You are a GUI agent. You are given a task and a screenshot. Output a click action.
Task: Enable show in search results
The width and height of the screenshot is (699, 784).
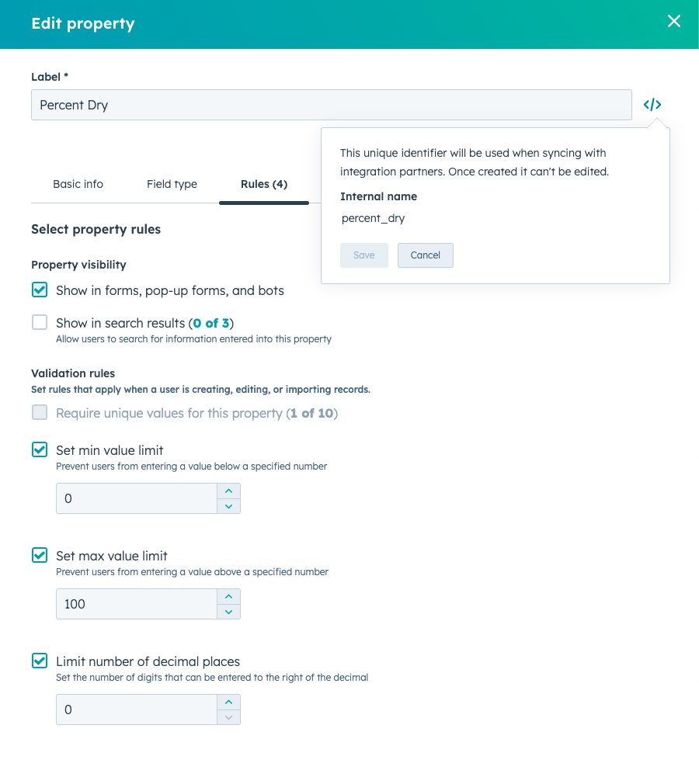tap(39, 321)
